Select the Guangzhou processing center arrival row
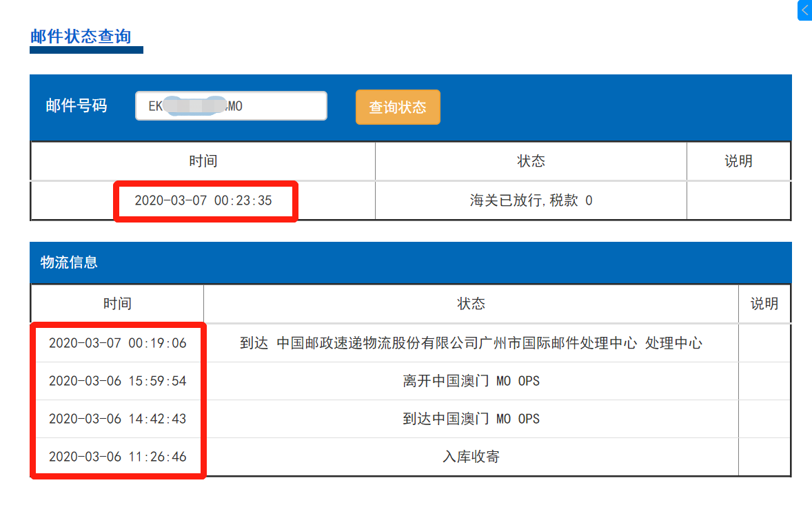 pos(471,342)
